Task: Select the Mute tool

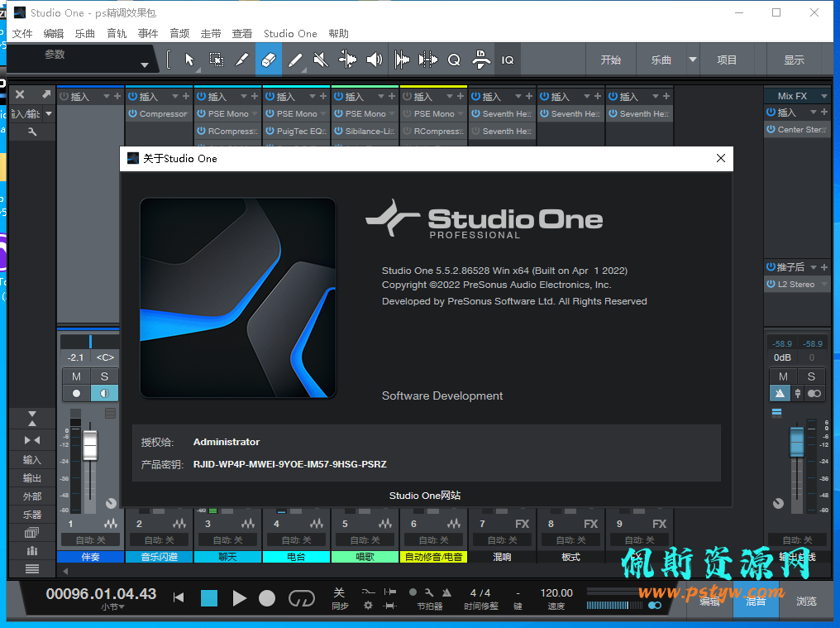Action: coord(321,60)
